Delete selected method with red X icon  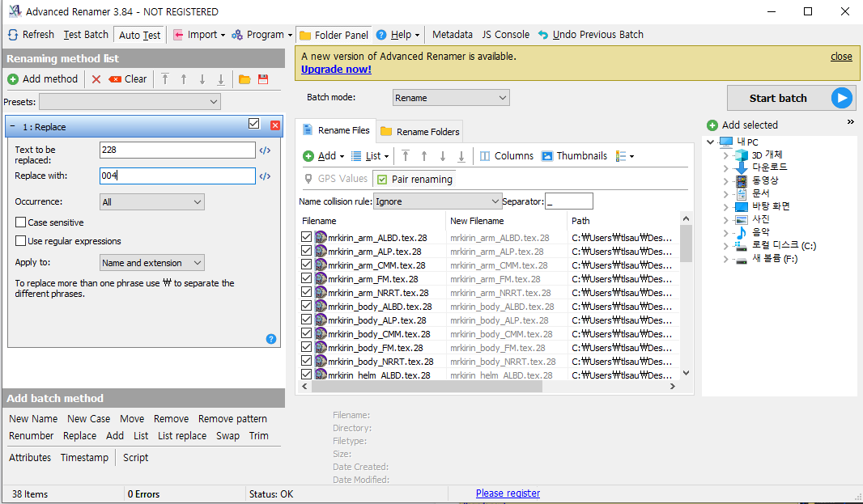(x=96, y=79)
